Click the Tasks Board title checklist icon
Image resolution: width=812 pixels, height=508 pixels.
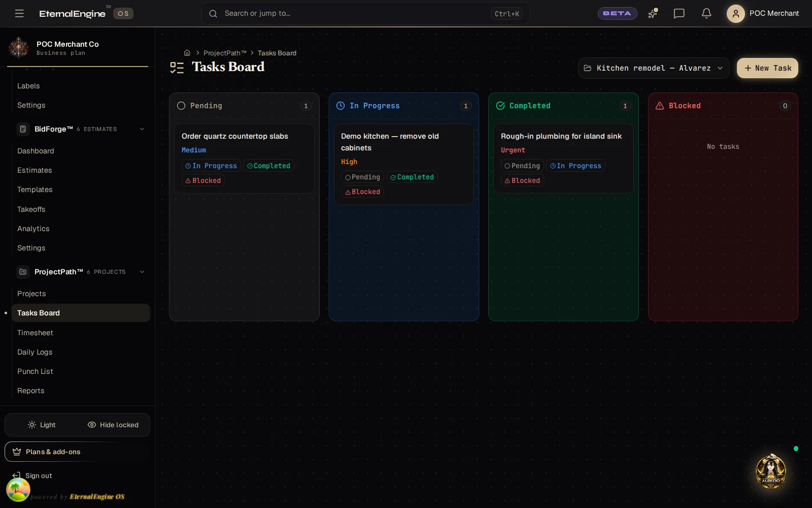coord(177,68)
